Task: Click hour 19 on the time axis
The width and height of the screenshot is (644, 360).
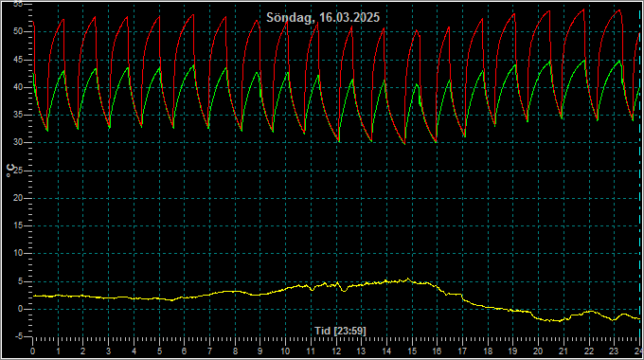Action: pos(513,351)
